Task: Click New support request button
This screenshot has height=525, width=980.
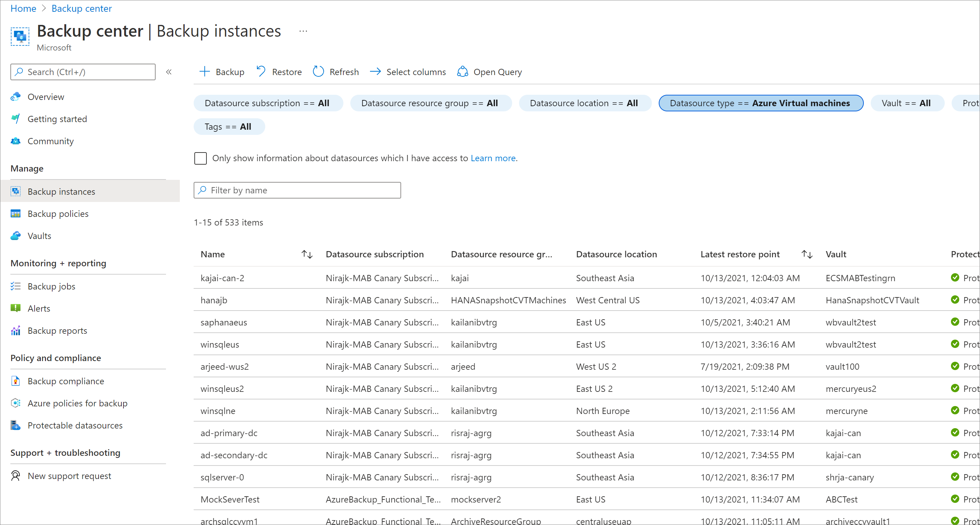Action: 70,475
